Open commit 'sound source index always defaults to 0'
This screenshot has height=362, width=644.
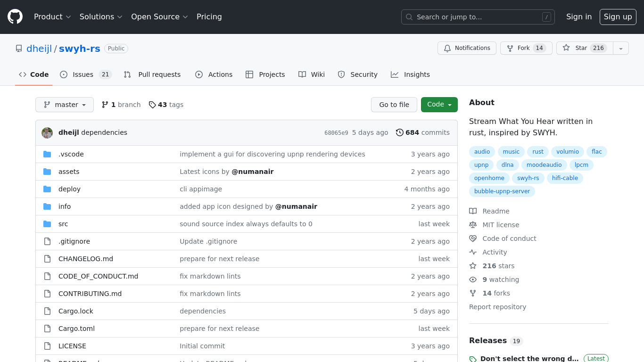point(246,224)
